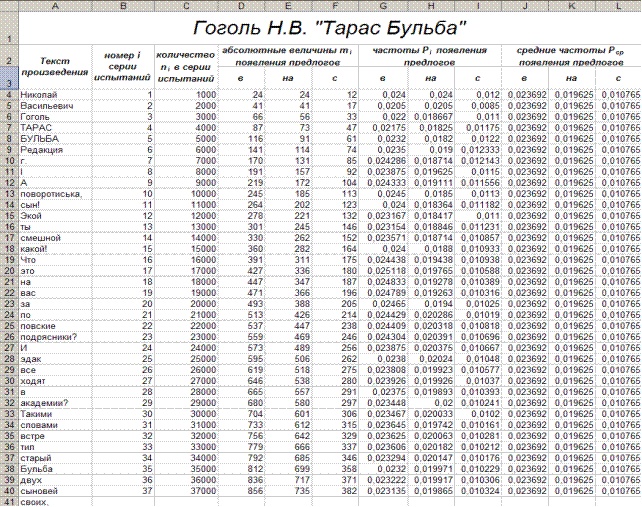Click cell with value 0,010324
The image size is (642, 507).
[x=478, y=491]
